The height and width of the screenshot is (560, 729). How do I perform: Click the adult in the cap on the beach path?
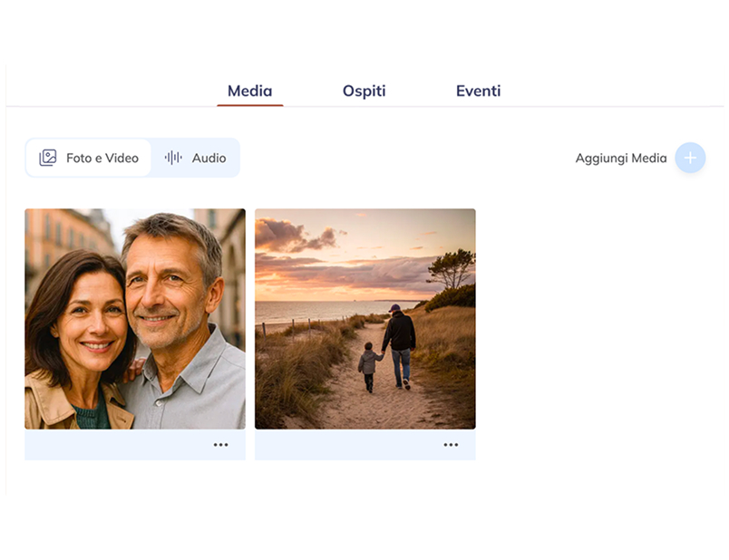point(398,342)
